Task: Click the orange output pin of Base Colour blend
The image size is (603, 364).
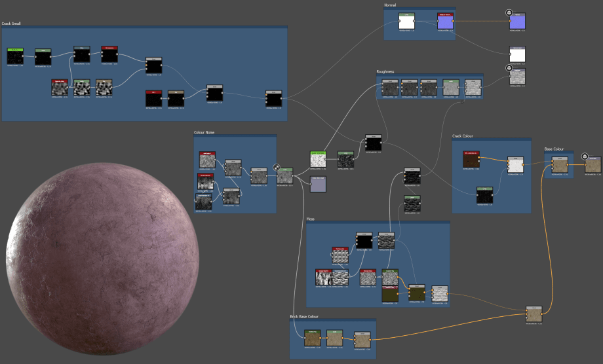Action: tap(568, 165)
